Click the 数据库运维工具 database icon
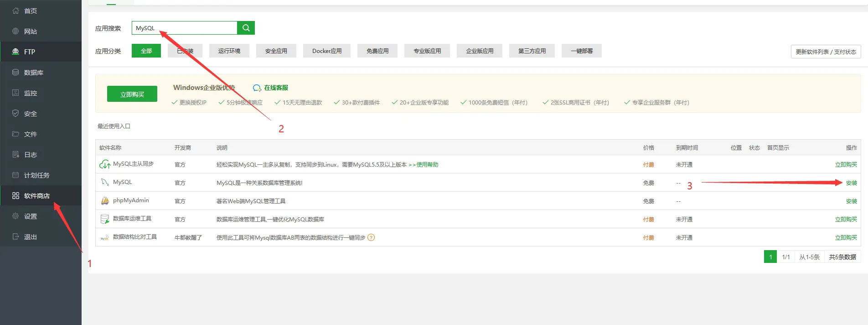Image resolution: width=868 pixels, height=325 pixels. point(105,219)
